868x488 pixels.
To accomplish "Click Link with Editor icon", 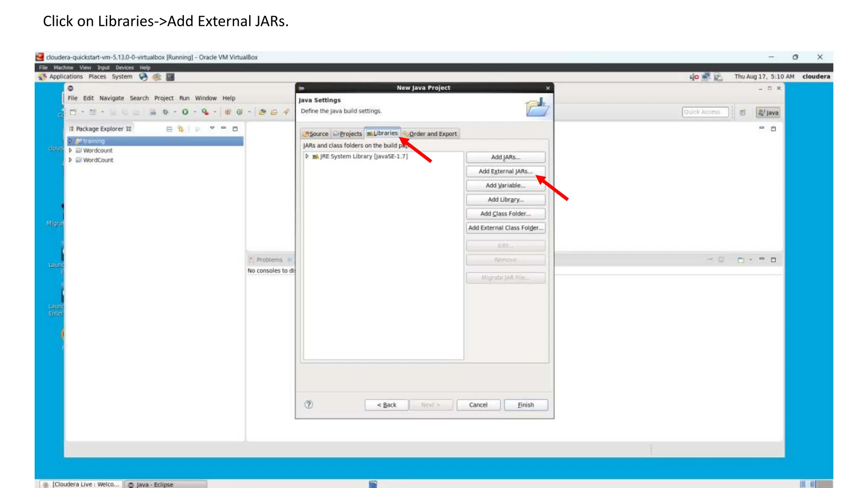I will 181,129.
